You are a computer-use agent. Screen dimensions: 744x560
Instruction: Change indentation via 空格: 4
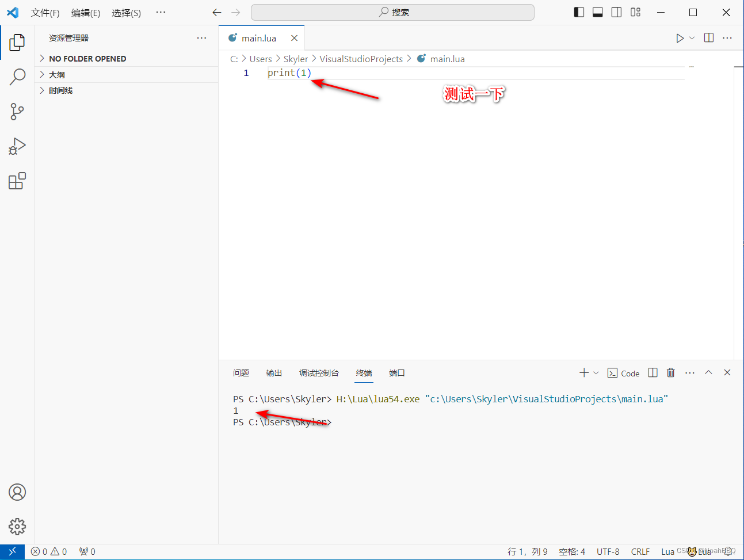(x=572, y=551)
